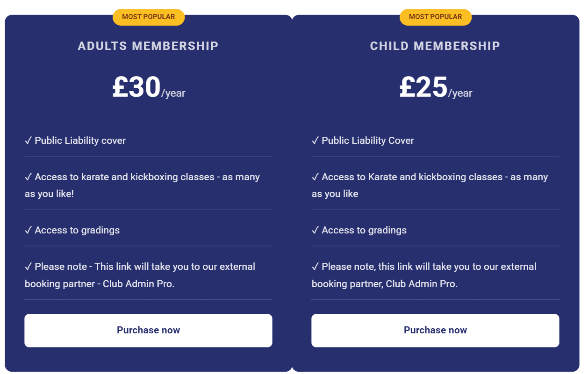Image resolution: width=588 pixels, height=374 pixels.
Task: Select 'Club Admin Pro.' text in Child card
Action: tap(422, 283)
